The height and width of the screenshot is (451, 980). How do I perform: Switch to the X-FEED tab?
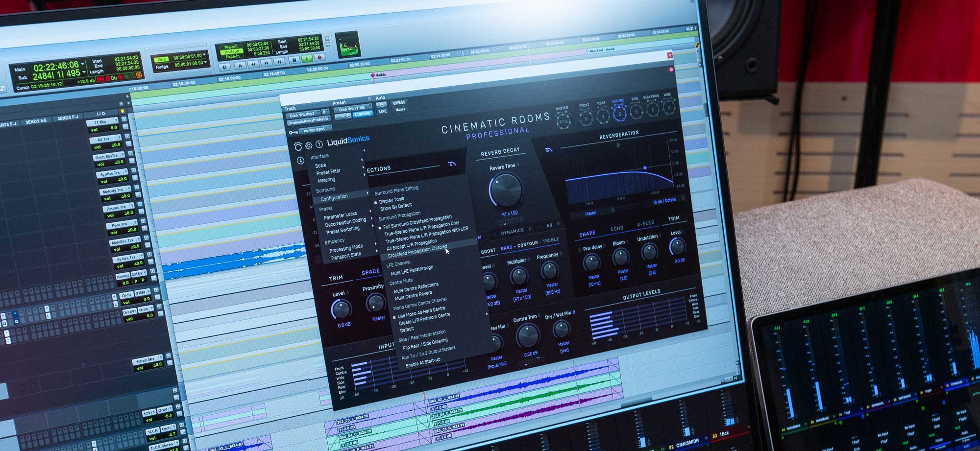(645, 224)
